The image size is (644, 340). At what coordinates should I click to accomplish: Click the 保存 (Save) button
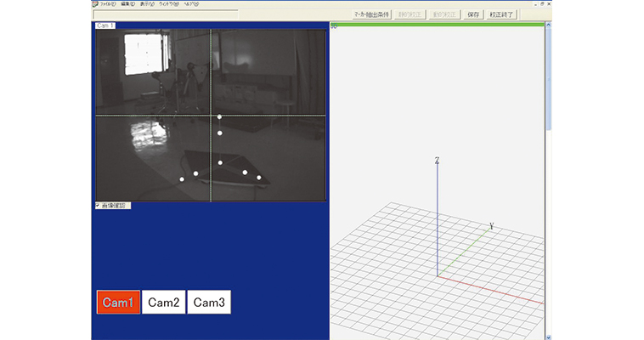pyautogui.click(x=474, y=14)
